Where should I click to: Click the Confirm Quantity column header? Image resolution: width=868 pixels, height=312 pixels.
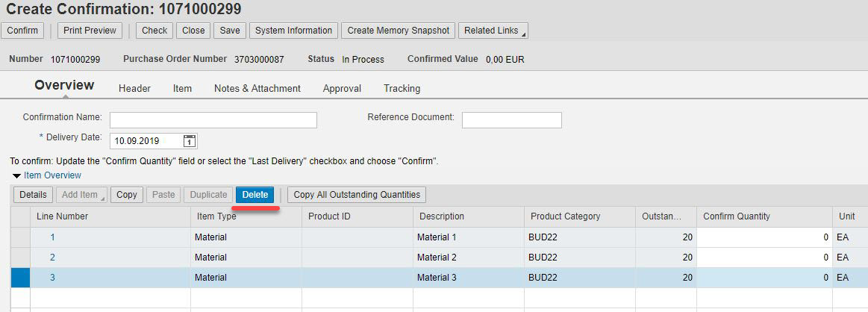click(764, 216)
